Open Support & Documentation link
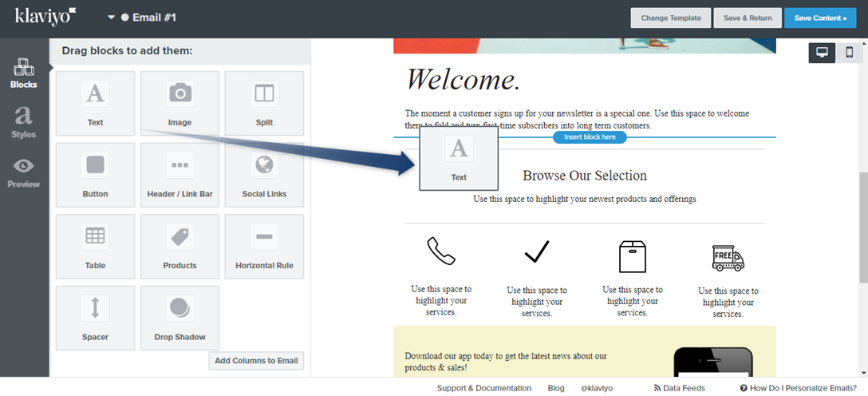This screenshot has width=868, height=396. coord(483,388)
